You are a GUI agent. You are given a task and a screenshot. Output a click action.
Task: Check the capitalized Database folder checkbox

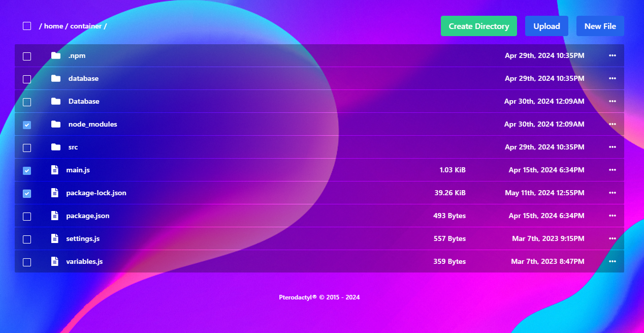(27, 102)
